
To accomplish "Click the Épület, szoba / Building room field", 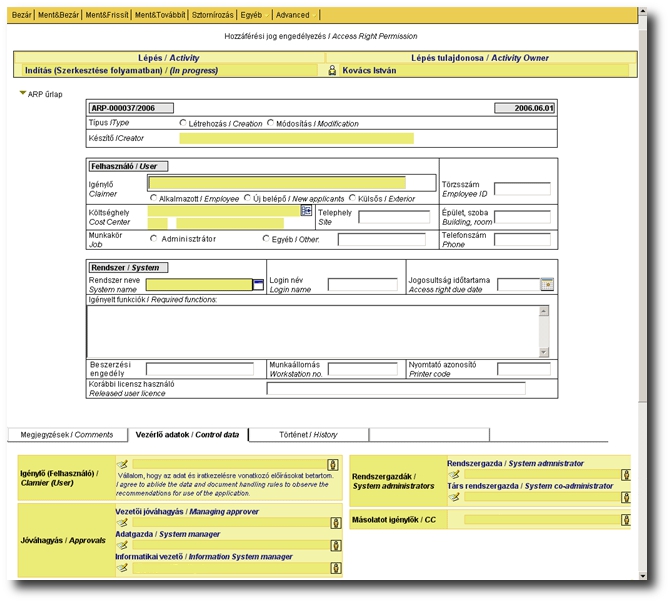I will click(x=522, y=217).
